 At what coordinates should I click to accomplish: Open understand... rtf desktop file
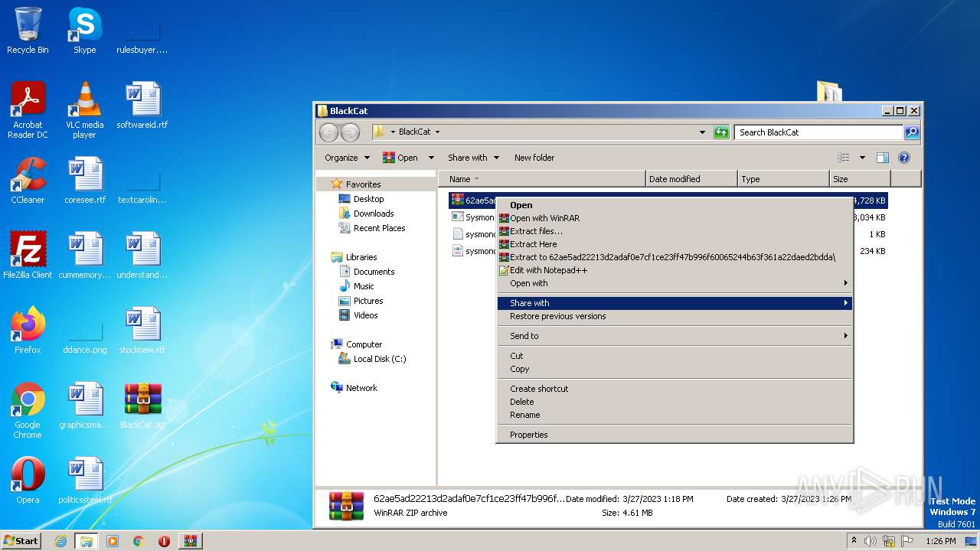(x=142, y=256)
